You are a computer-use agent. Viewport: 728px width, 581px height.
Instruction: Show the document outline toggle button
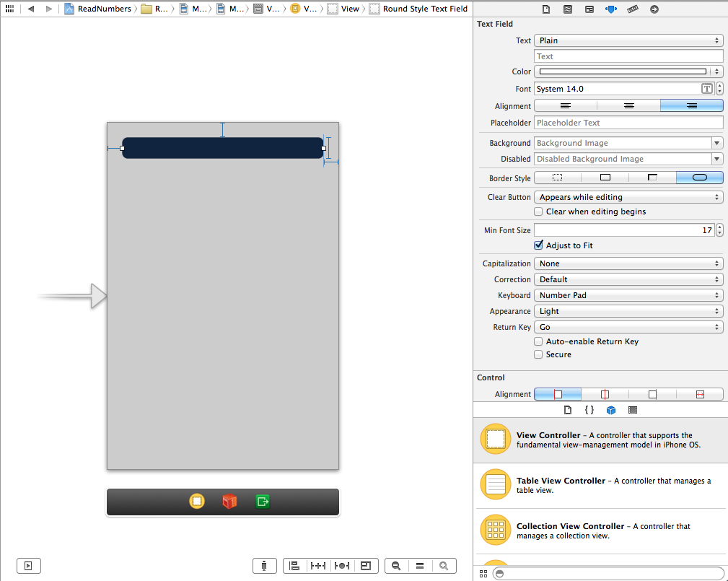(x=29, y=566)
